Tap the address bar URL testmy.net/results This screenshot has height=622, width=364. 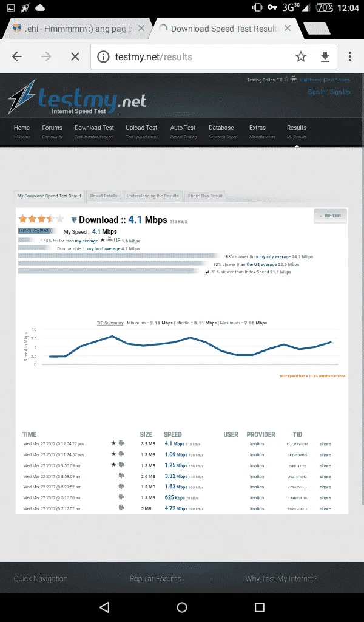[153, 56]
